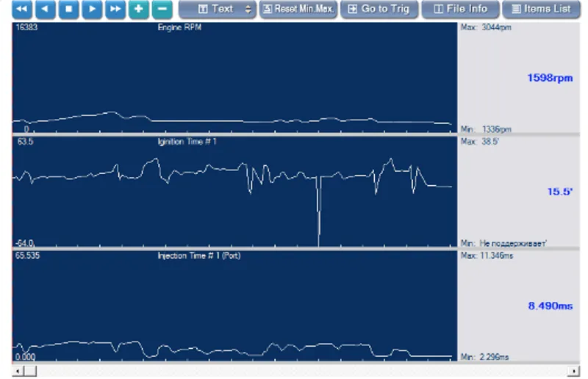
Task: Click the Ignition Time Min readout text
Action: click(503, 243)
